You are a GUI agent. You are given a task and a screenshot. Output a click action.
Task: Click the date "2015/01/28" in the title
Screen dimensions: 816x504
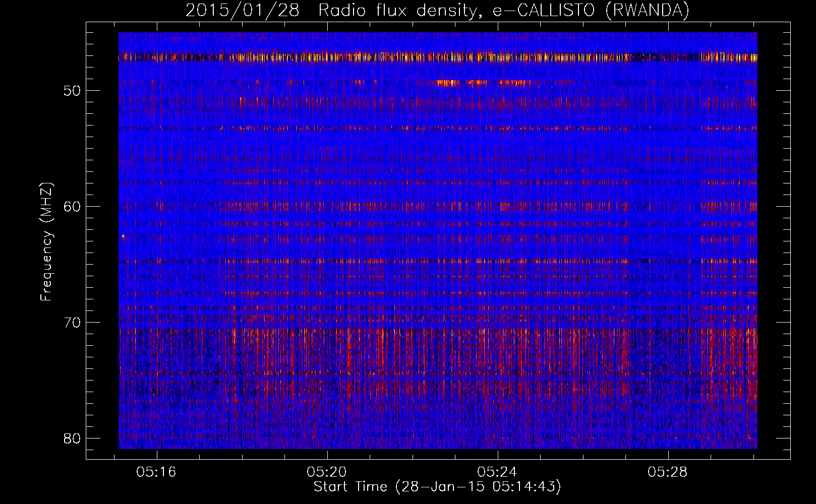coord(243,11)
